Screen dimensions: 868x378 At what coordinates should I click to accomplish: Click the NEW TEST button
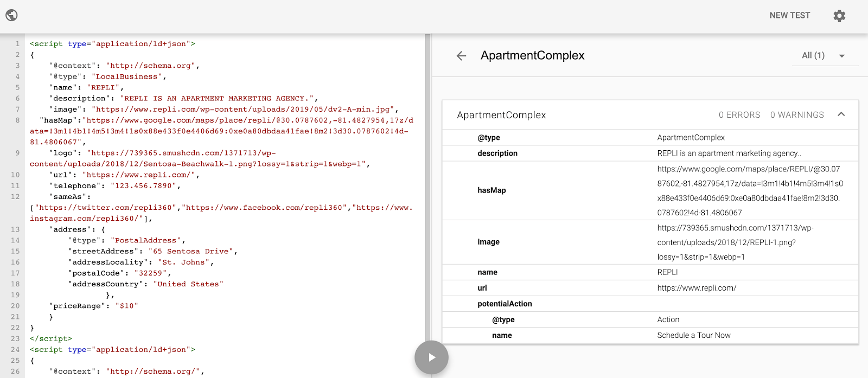click(x=789, y=15)
